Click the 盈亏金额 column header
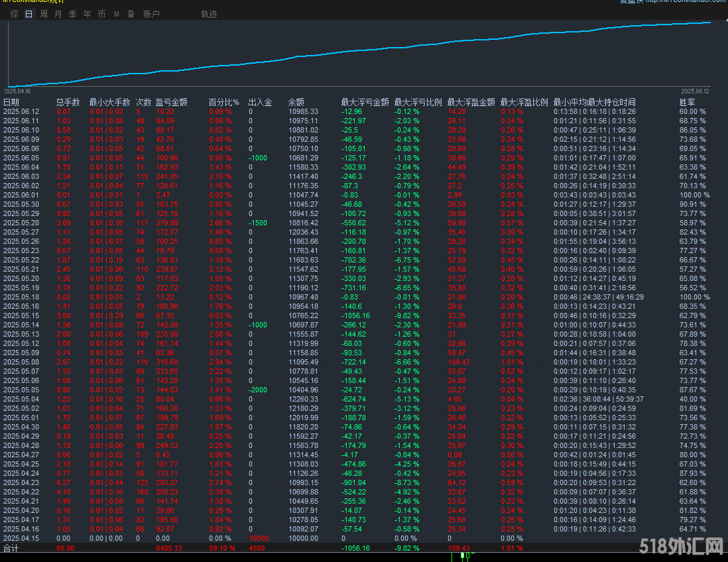Viewport: 728px width, 562px height. point(171,102)
